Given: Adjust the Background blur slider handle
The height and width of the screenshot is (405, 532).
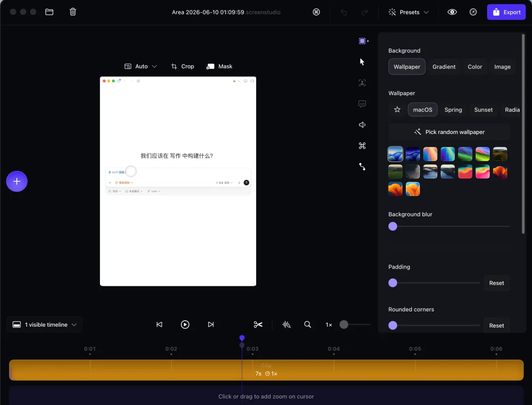Looking at the screenshot, I should (x=393, y=227).
